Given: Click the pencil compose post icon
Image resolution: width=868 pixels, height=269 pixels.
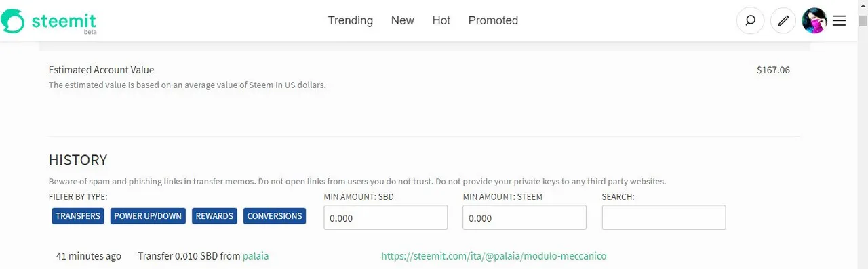Looking at the screenshot, I should (783, 21).
